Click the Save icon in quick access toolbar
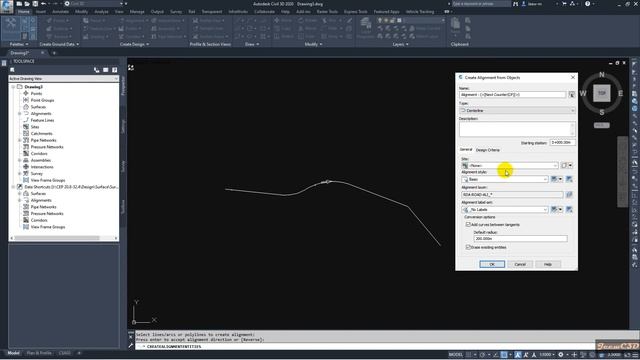This screenshot has height=360, width=640. tap(35, 4)
